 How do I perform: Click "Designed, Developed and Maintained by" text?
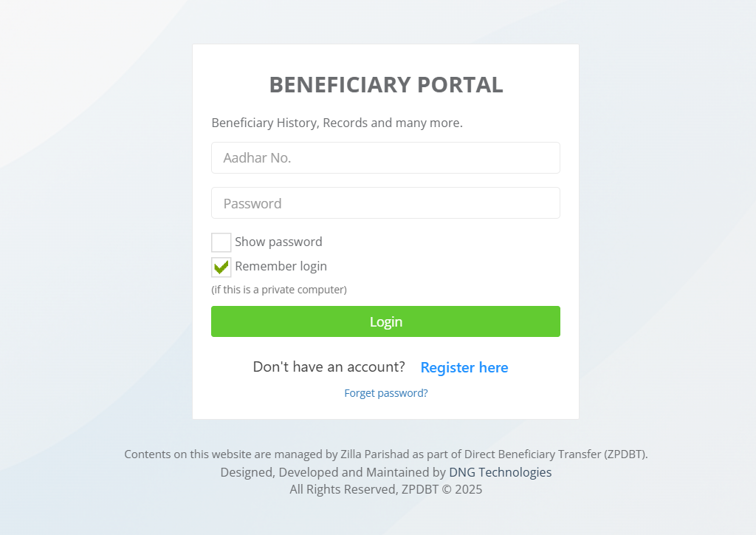click(x=332, y=472)
